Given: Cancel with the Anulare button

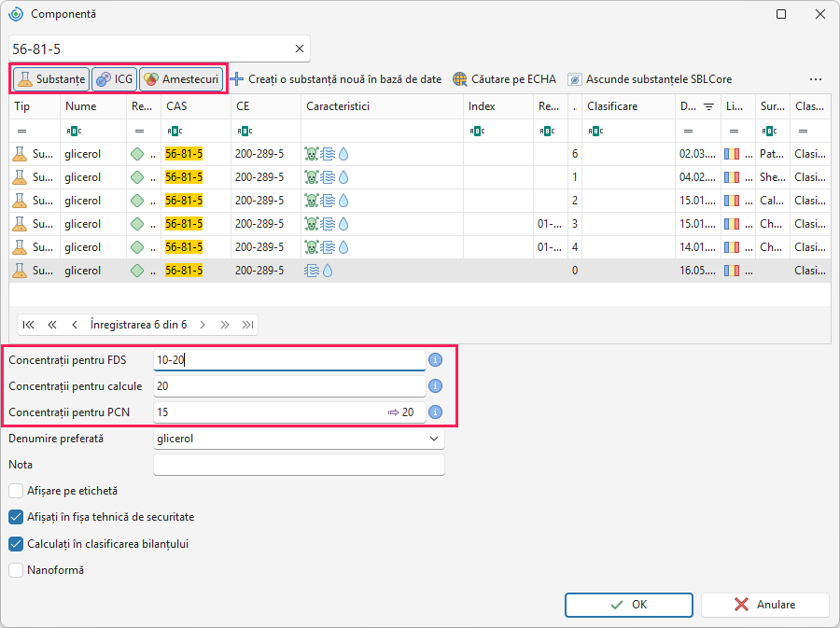Looking at the screenshot, I should point(765,605).
